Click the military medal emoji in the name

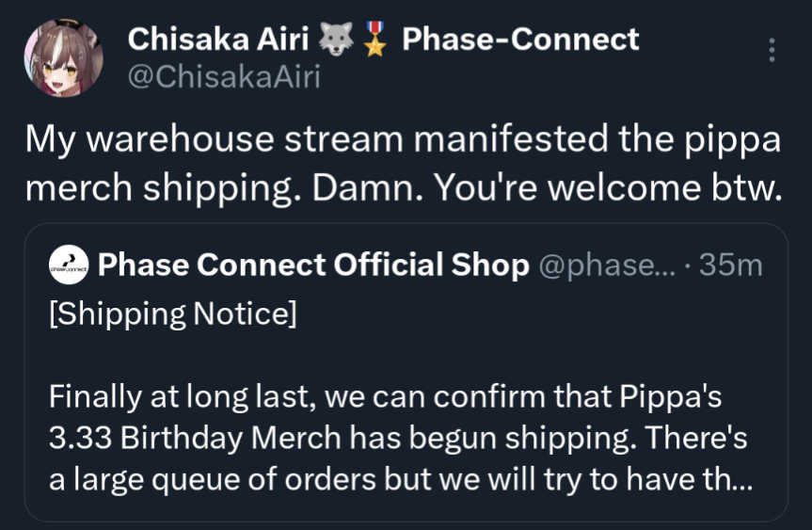coord(375,40)
